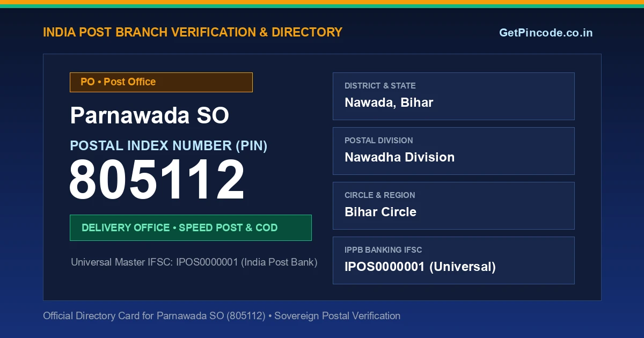Select the IPOS0000001 (Universal) code
The width and height of the screenshot is (644, 338).
420,267
